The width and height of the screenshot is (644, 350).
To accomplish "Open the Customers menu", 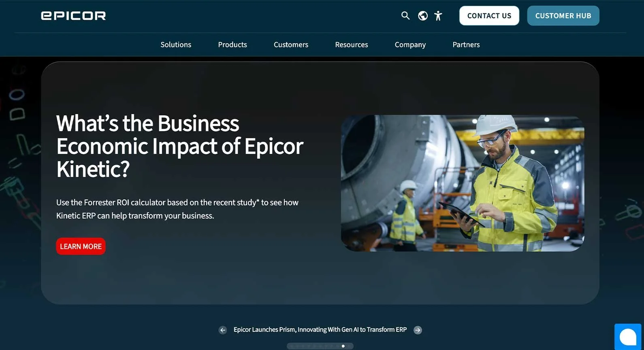I will click(x=291, y=45).
